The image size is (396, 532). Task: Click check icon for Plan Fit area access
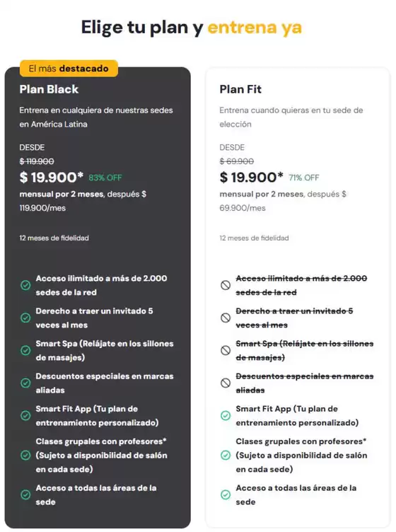tap(226, 495)
